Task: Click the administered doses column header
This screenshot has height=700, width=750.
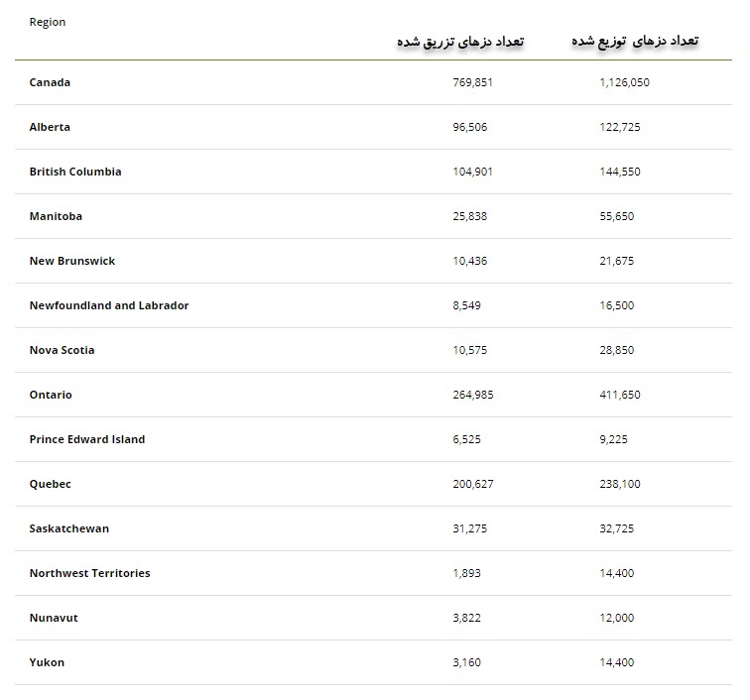Action: 460,42
